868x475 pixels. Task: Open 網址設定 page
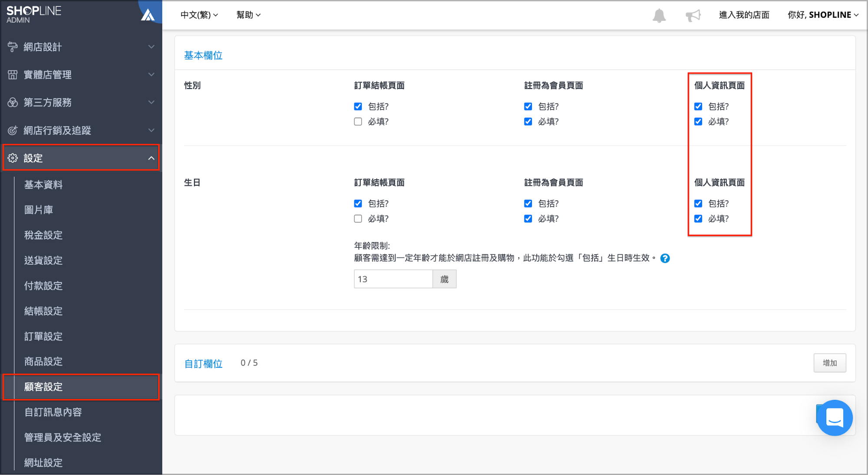43,463
